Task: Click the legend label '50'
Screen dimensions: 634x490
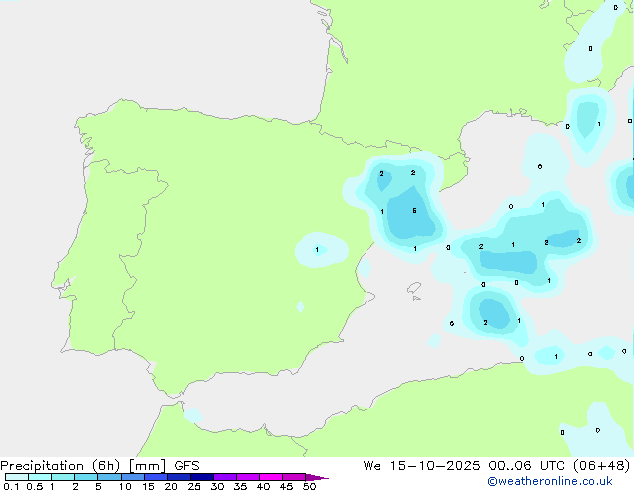Action: 309,486
